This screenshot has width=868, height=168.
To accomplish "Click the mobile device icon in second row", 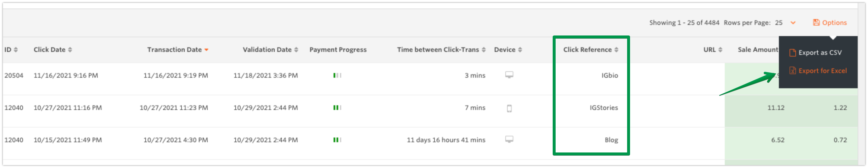I will point(509,108).
